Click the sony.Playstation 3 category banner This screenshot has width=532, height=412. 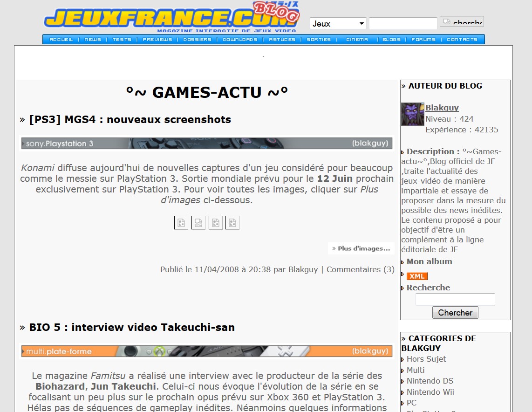[207, 143]
